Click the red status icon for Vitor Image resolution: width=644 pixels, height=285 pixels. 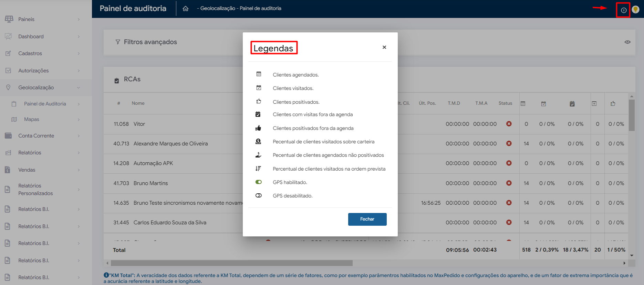click(x=509, y=124)
